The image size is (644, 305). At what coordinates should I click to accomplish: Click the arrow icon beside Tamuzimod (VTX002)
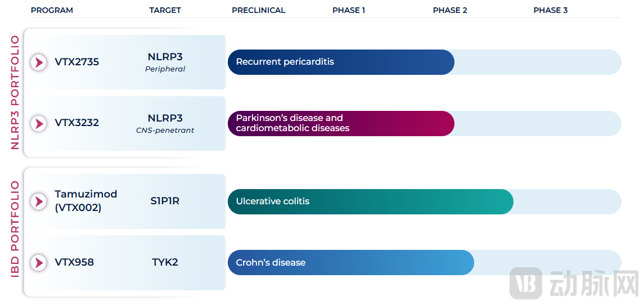39,201
